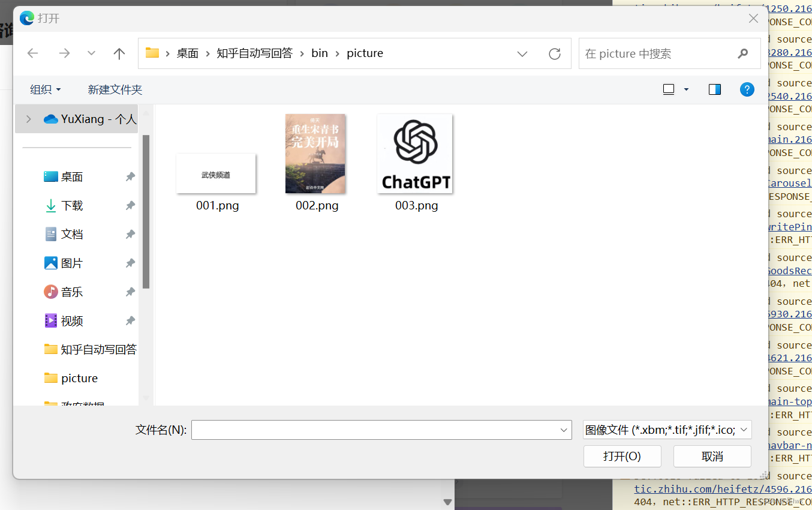The height and width of the screenshot is (510, 812).
Task: Click the change view icon
Action: point(669,89)
